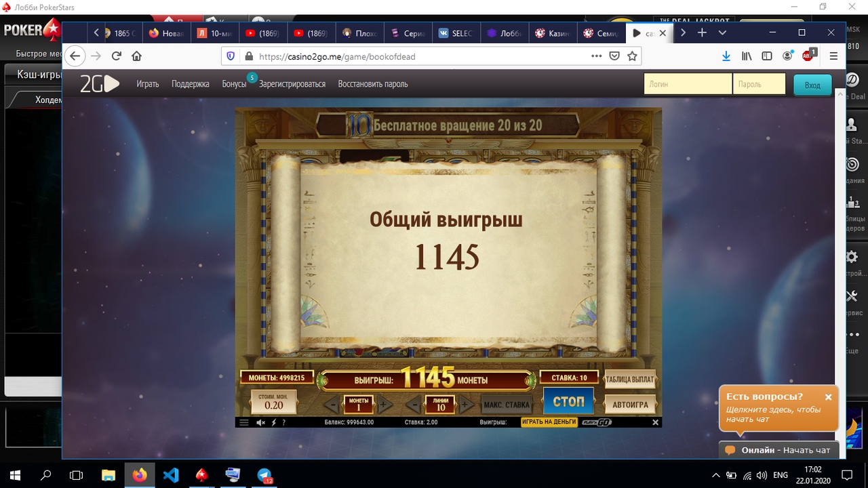This screenshot has width=868, height=488.
Task: Click the 2GO casino logo
Action: pos(100,84)
